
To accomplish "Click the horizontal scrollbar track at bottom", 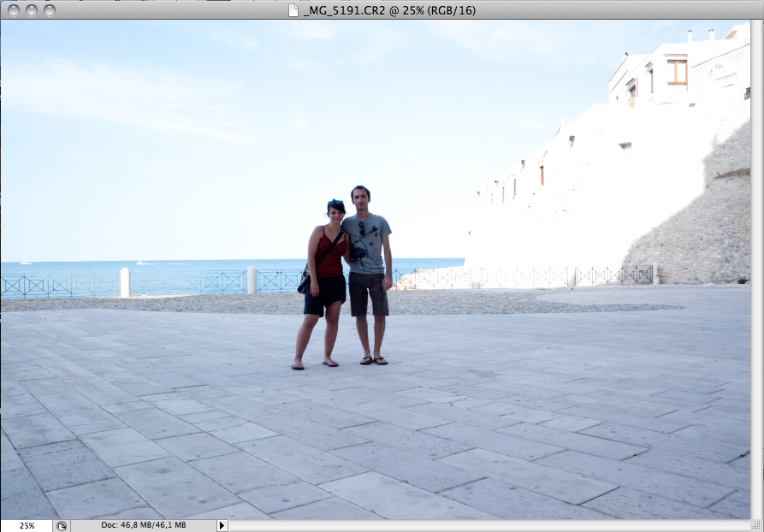I will point(488,525).
